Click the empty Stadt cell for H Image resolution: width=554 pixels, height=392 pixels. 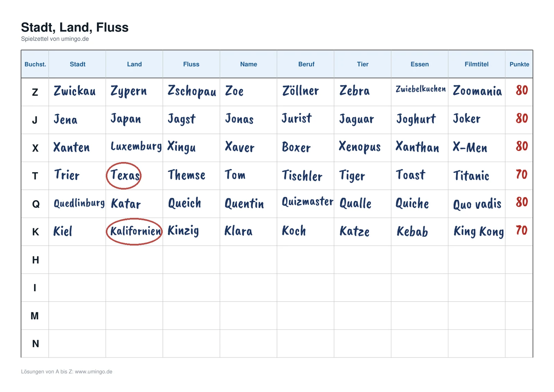[77, 260]
